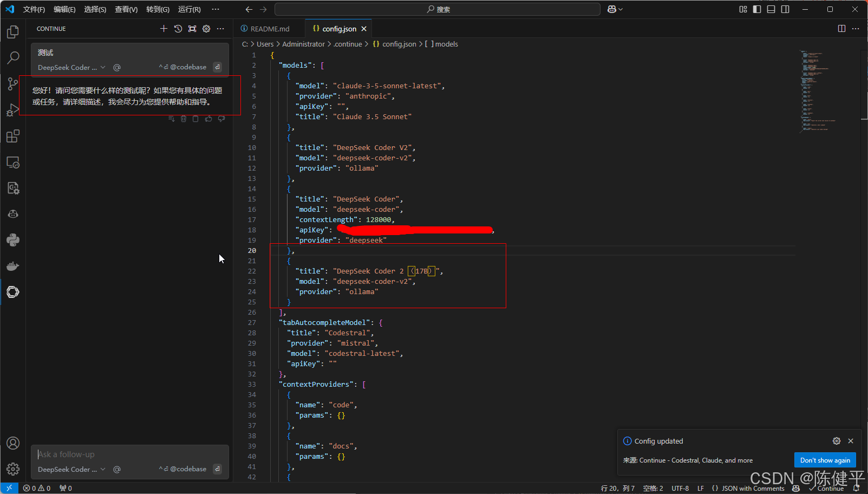Screen dimensions: 868x494
Task: Open the Source Control view
Action: 13,83
